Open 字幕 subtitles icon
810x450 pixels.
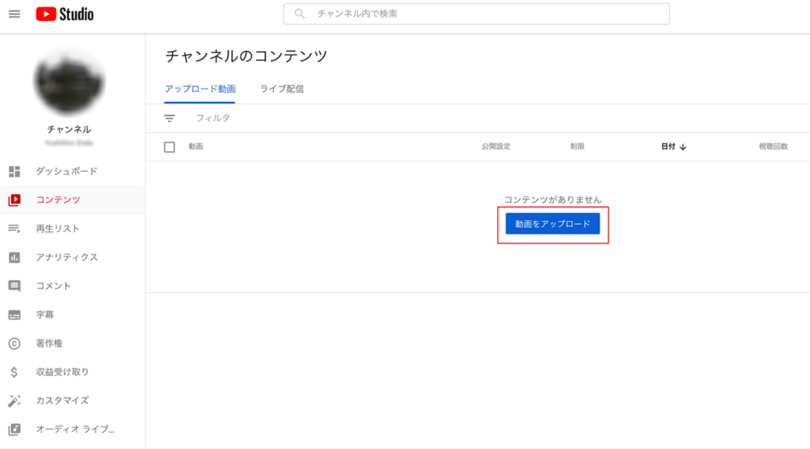click(14, 315)
